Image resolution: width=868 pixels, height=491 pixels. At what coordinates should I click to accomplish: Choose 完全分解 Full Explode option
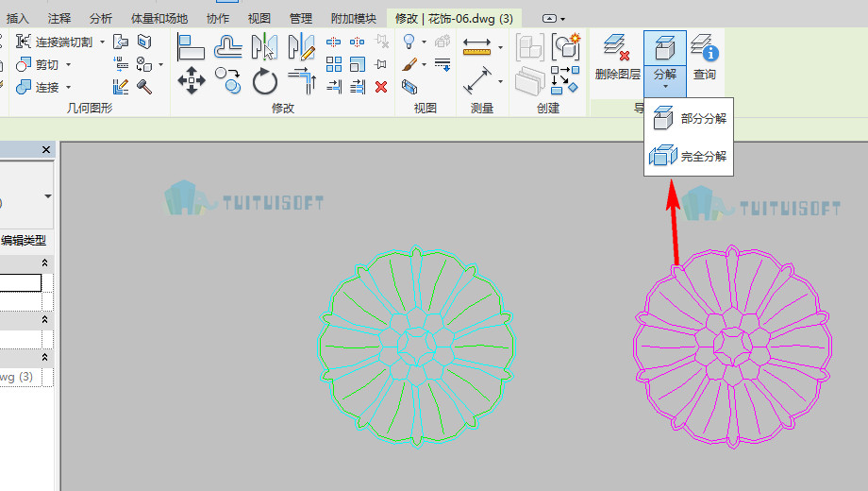[x=689, y=157]
